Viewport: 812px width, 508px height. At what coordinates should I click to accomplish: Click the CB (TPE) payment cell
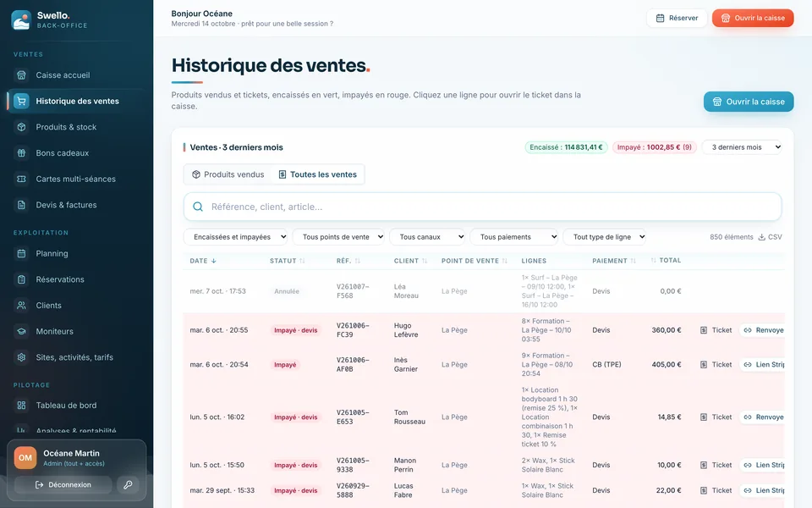[x=606, y=364]
